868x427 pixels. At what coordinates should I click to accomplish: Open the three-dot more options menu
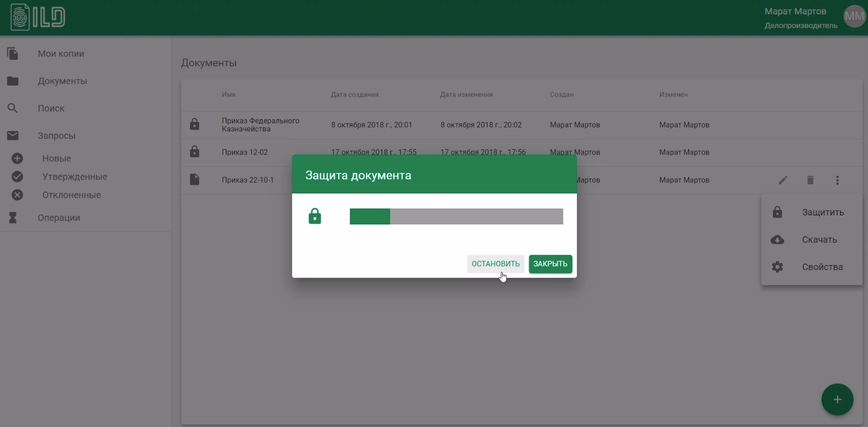pyautogui.click(x=838, y=180)
